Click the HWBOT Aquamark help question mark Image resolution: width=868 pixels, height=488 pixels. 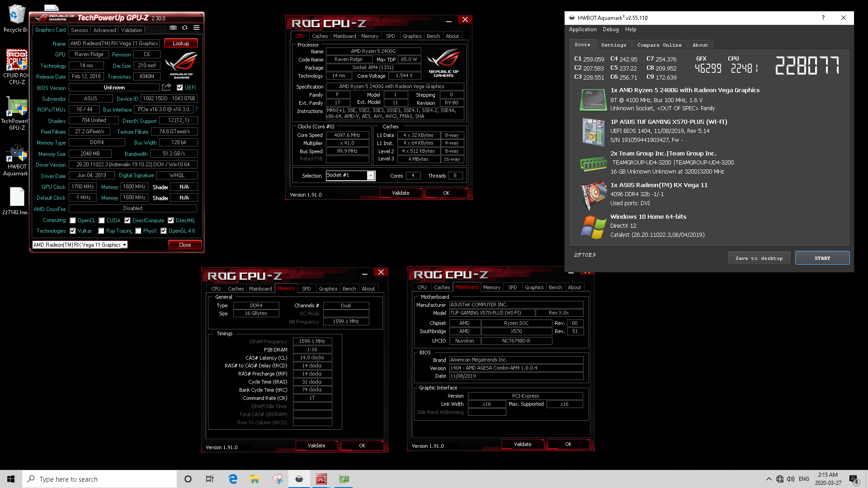[823, 18]
